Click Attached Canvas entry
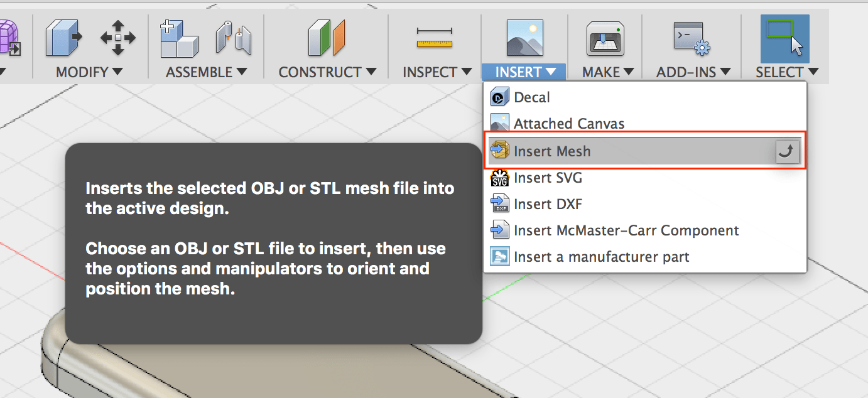Viewport: 868px width, 398px height. point(568,123)
